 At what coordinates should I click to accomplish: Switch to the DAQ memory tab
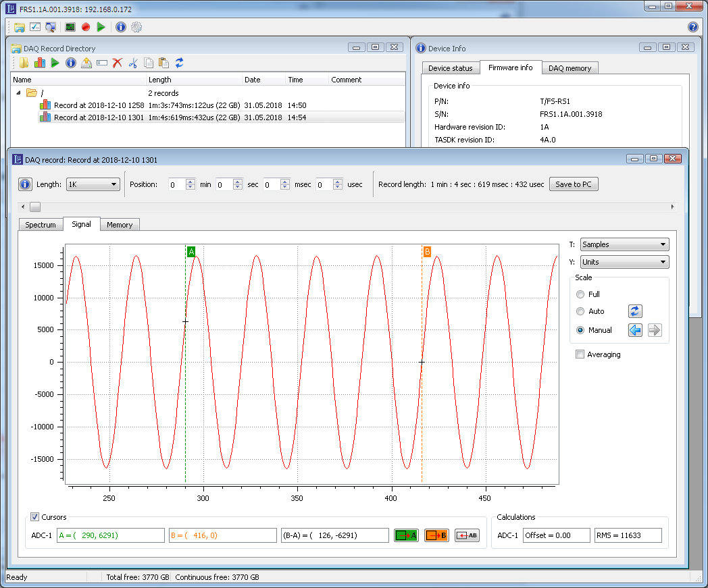570,68
